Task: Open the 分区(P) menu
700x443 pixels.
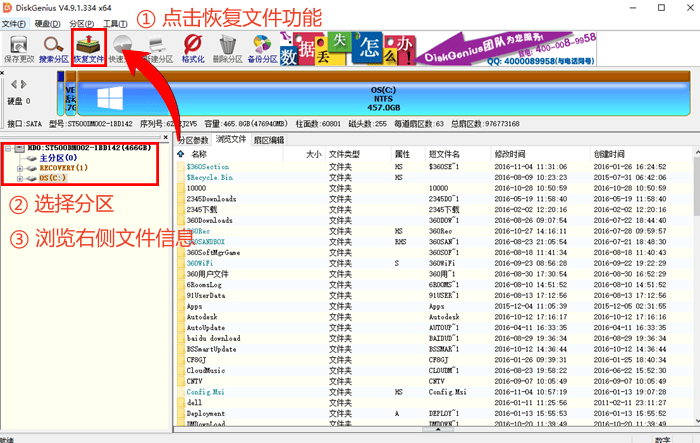Action: 82,24
